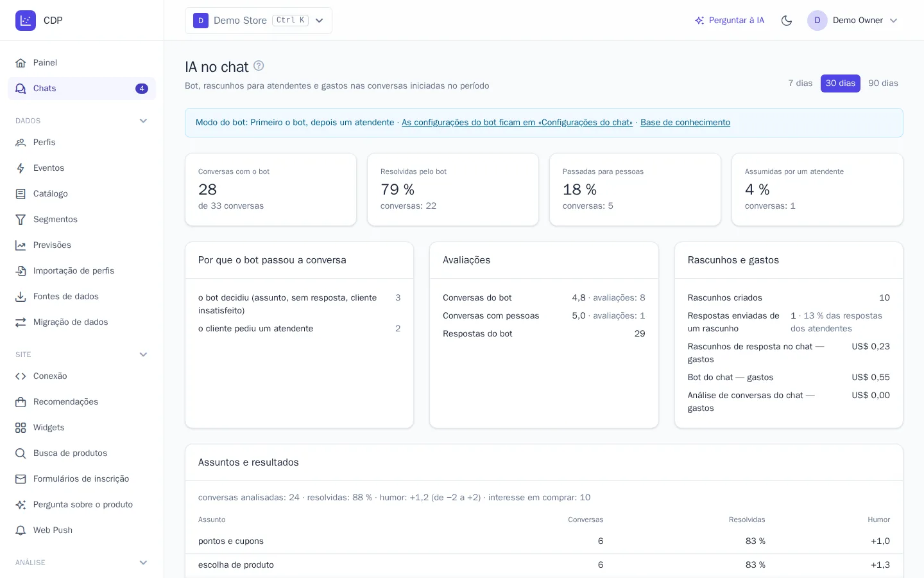This screenshot has width=924, height=578.
Task: Toggle dark mode moon icon
Action: tap(787, 21)
